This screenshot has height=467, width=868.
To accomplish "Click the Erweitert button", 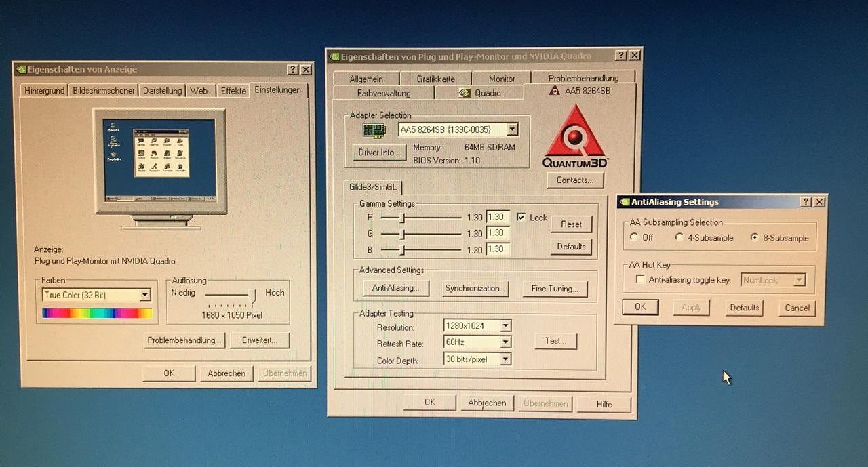I will pyautogui.click(x=259, y=340).
